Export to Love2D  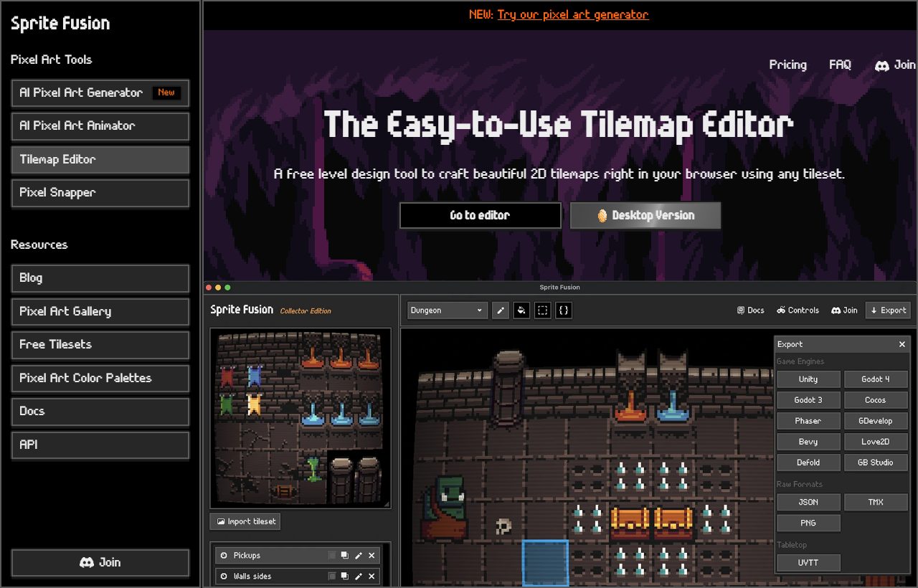click(x=876, y=442)
